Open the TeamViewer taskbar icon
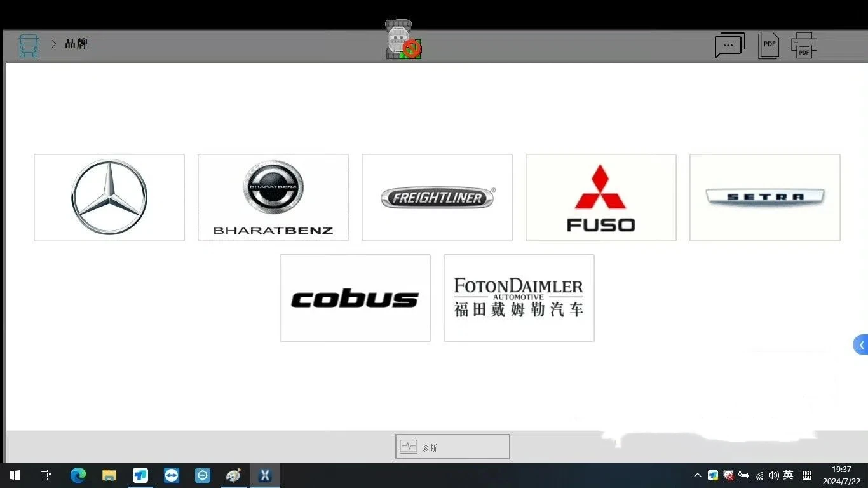868x488 pixels. coord(172,475)
